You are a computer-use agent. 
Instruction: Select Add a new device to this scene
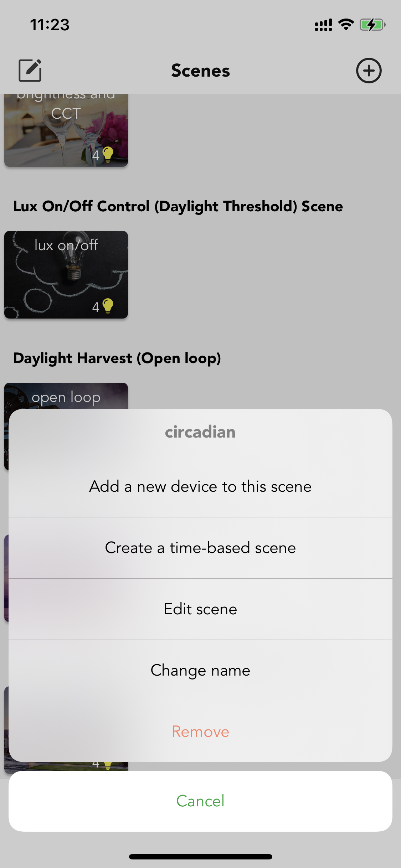[x=200, y=486]
